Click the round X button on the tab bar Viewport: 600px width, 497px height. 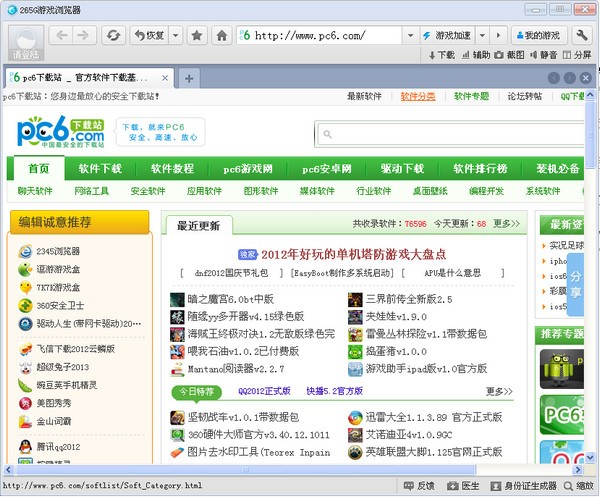click(585, 78)
